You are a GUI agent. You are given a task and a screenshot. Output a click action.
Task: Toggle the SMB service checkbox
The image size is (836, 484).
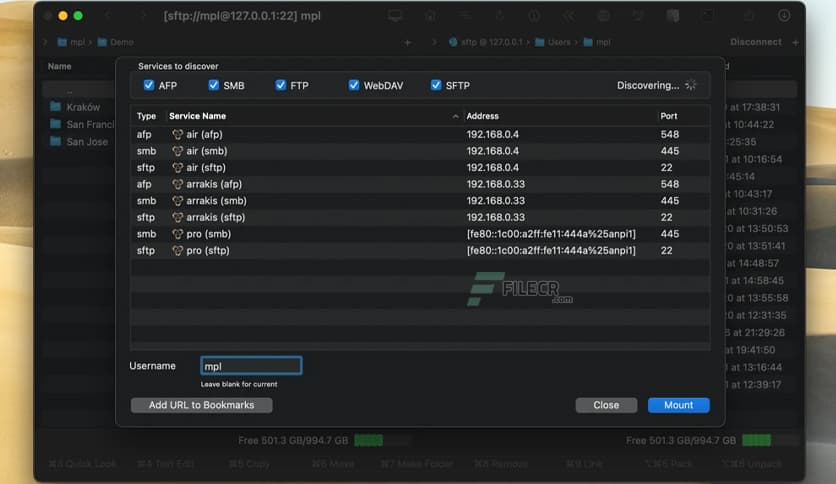pyautogui.click(x=214, y=86)
